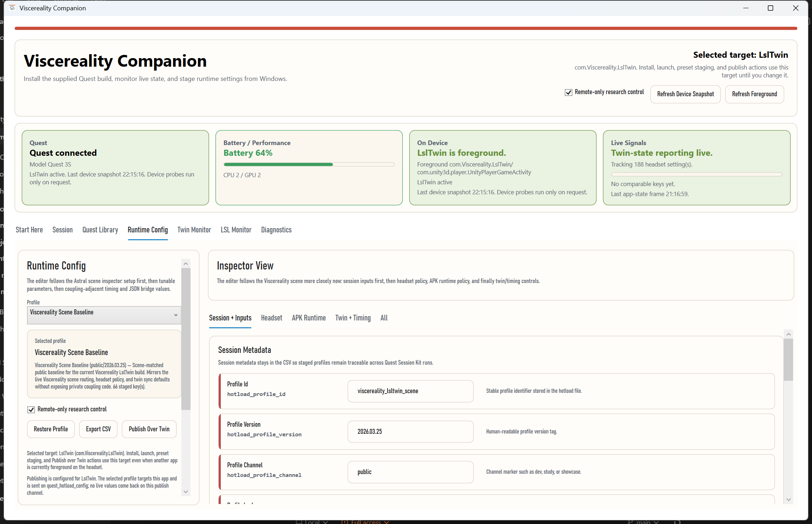Click the Viscereality Companion title bar app icon
This screenshot has width=812, height=524.
[x=12, y=8]
